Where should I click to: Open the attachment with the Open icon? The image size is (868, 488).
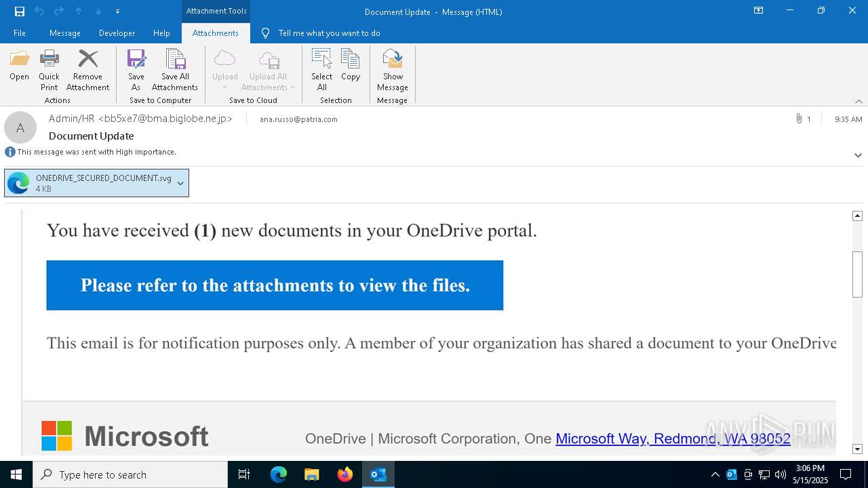(x=19, y=66)
